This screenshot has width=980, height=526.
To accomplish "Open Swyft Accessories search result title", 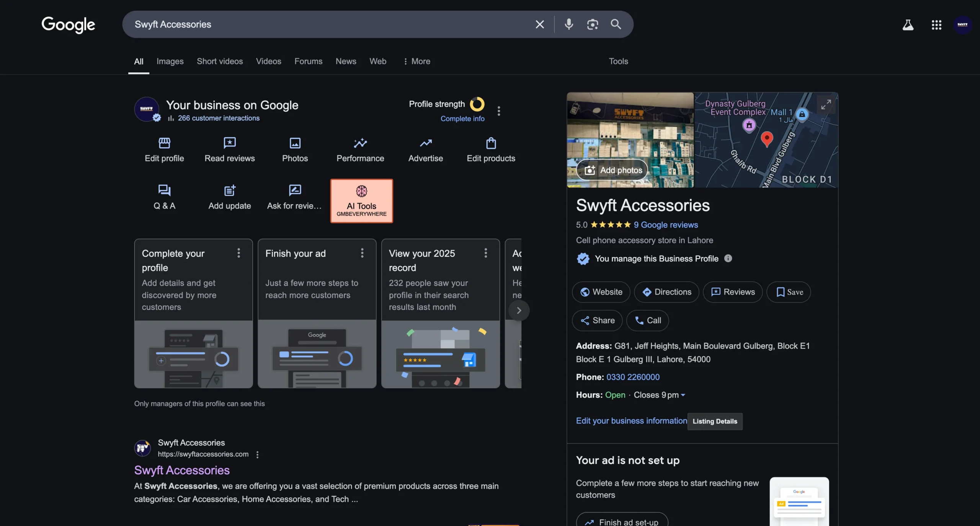I will tap(182, 471).
